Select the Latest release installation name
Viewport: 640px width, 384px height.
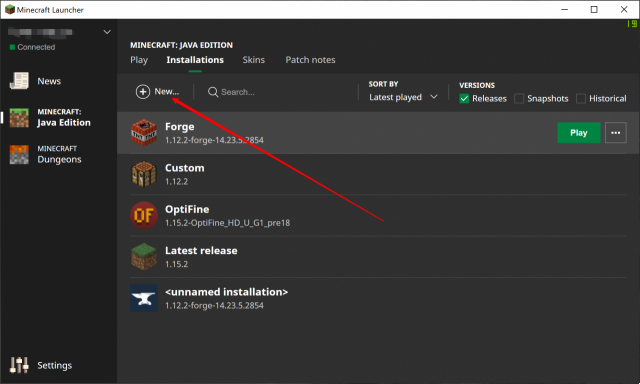[x=201, y=251]
